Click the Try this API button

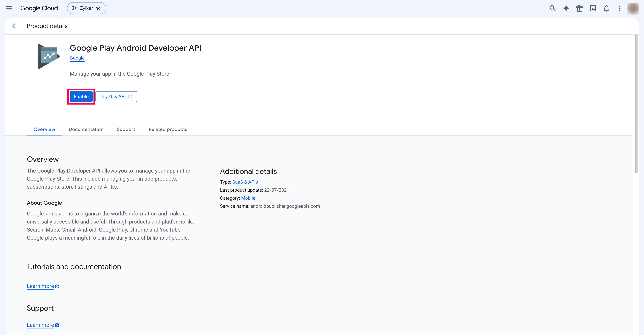point(116,97)
